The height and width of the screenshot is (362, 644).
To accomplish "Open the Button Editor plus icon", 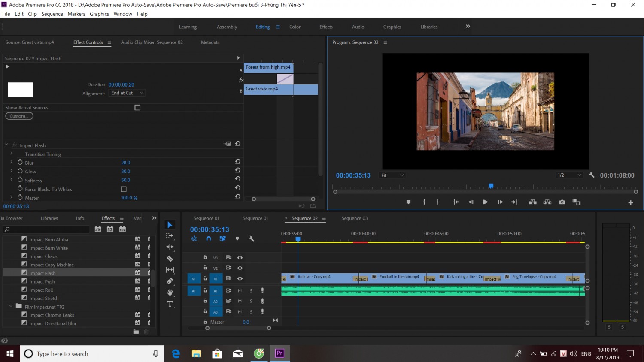I will [631, 202].
